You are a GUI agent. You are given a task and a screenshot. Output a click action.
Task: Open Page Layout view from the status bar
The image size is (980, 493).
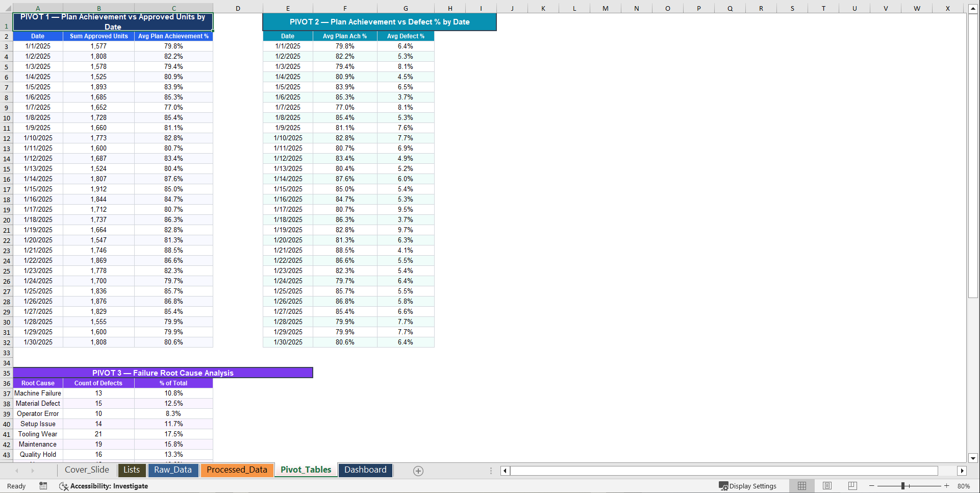click(827, 485)
